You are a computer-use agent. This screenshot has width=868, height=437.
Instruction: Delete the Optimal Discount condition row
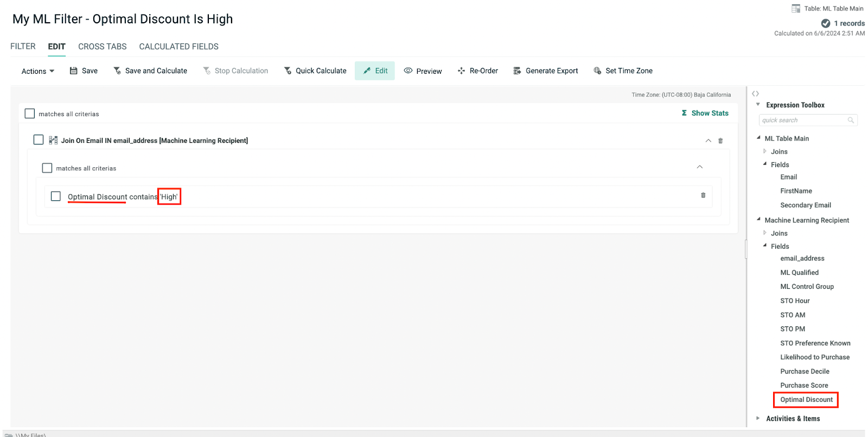703,195
